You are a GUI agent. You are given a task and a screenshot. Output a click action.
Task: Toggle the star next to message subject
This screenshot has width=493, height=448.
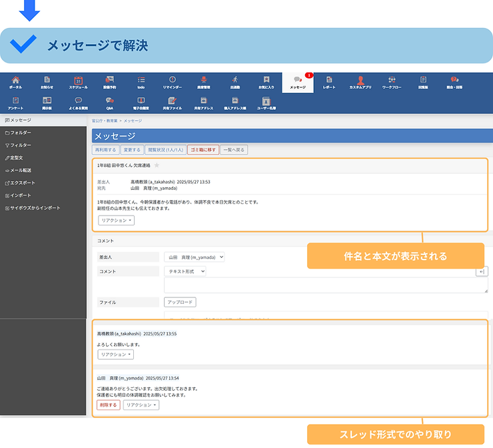157,165
